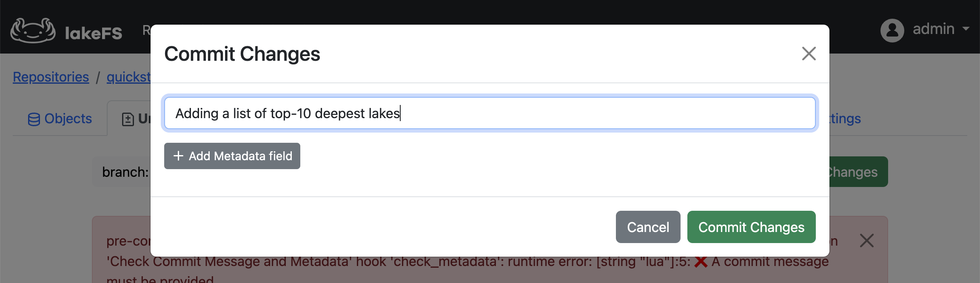Click the X icon to dismiss the hook error
This screenshot has height=283, width=980.
click(867, 241)
